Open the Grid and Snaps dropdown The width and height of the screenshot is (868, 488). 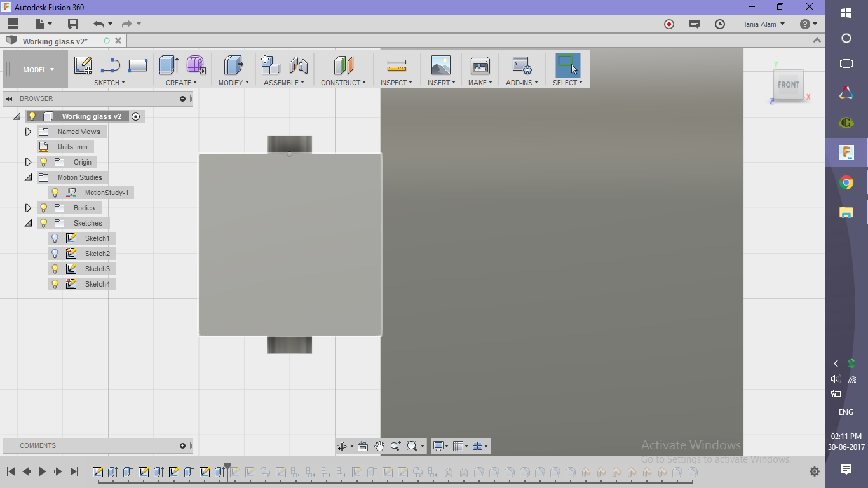[x=460, y=446]
